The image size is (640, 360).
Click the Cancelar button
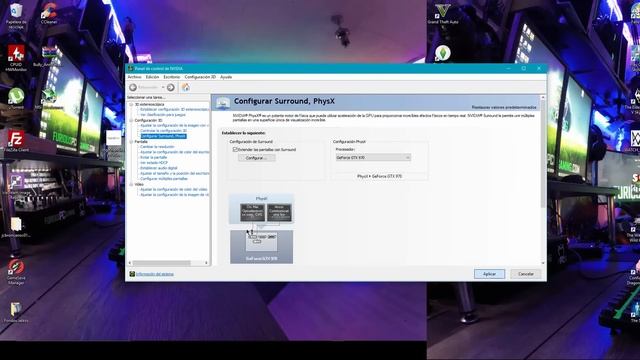[x=526, y=274]
